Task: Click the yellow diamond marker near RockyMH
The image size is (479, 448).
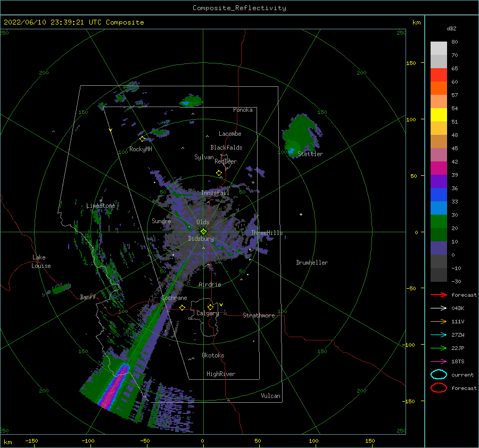Action: (142, 139)
